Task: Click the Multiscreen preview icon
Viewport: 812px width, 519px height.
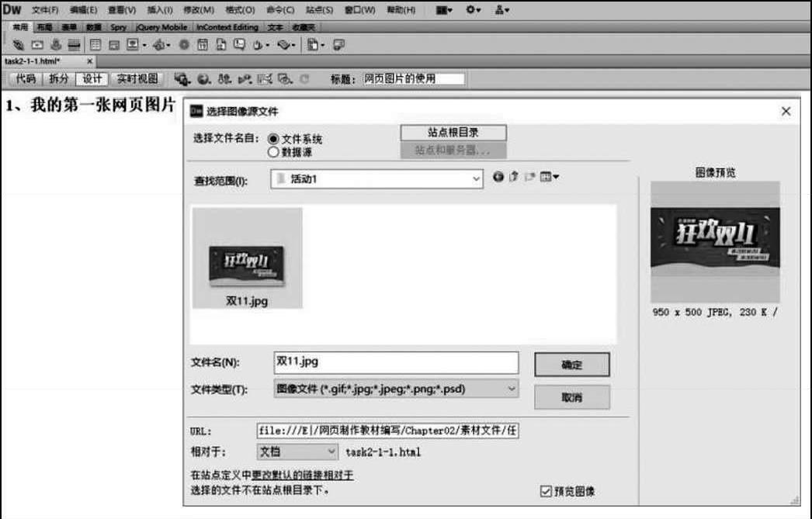Action: (x=182, y=78)
